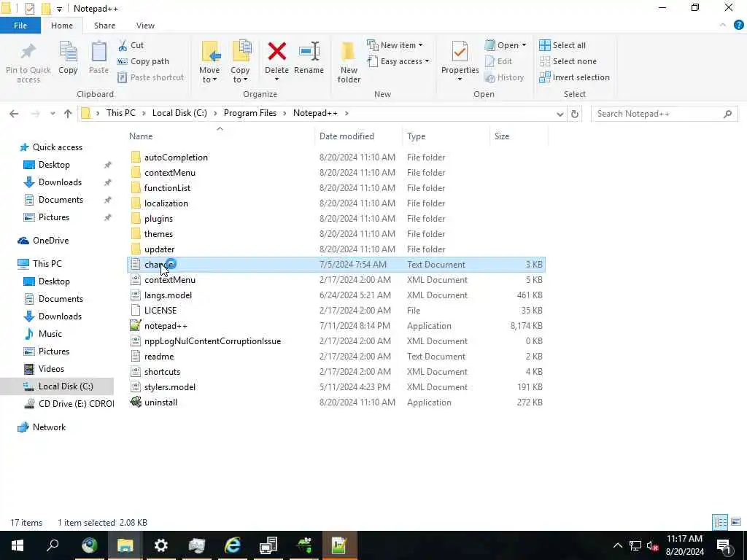
Task: Create a New folder from the ribbon
Action: tap(349, 62)
